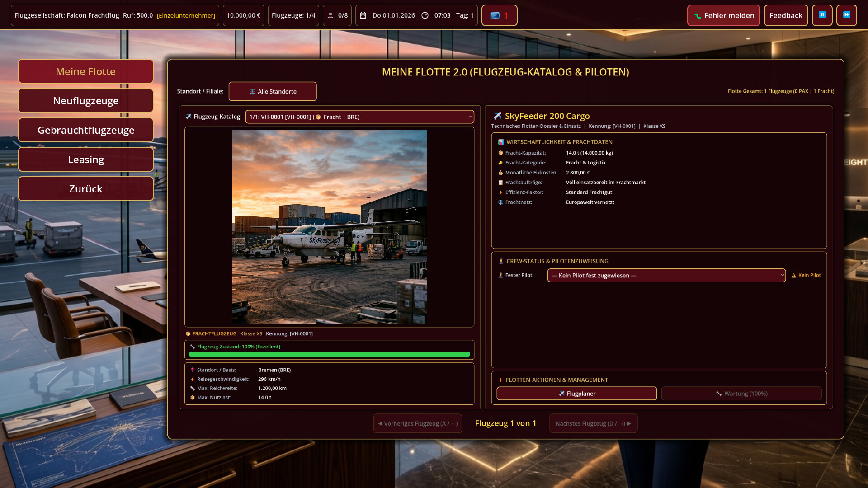Viewport: 868px width, 488px height.
Task: Click the fast-forward icon button
Action: pyautogui.click(x=846, y=15)
